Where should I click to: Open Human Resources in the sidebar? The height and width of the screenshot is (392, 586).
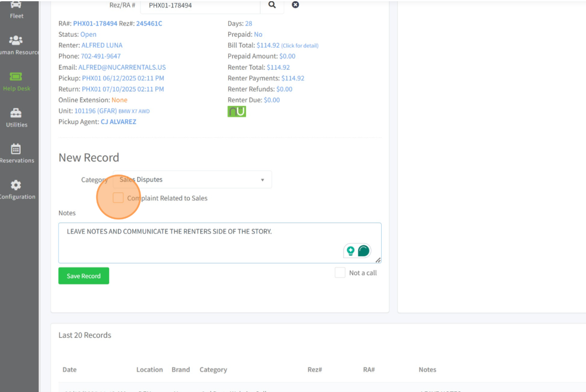click(17, 45)
